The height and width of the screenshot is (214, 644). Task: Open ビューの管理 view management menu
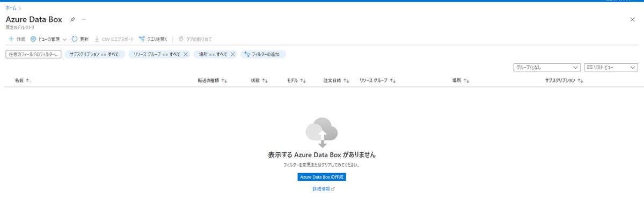(x=48, y=39)
